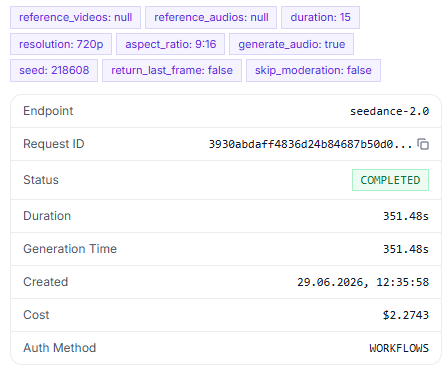The image size is (448, 368).
Task: Click the Created timestamp 29.06.2026, 12:35:58
Action: pos(363,282)
